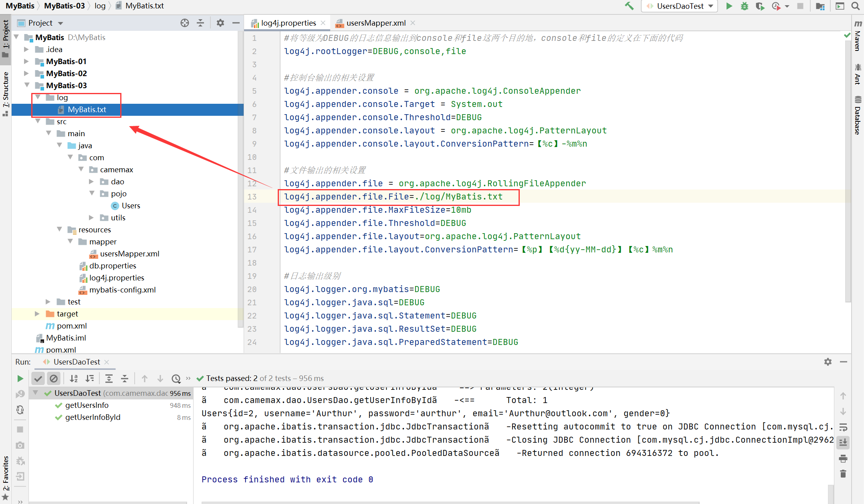
Task: Go to next failed test arrow
Action: click(160, 378)
